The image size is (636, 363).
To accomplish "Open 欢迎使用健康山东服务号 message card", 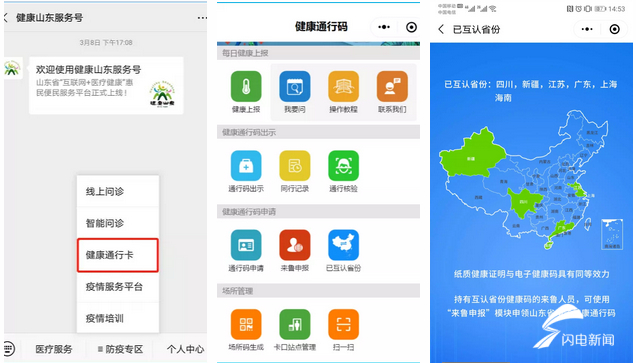I will point(106,86).
